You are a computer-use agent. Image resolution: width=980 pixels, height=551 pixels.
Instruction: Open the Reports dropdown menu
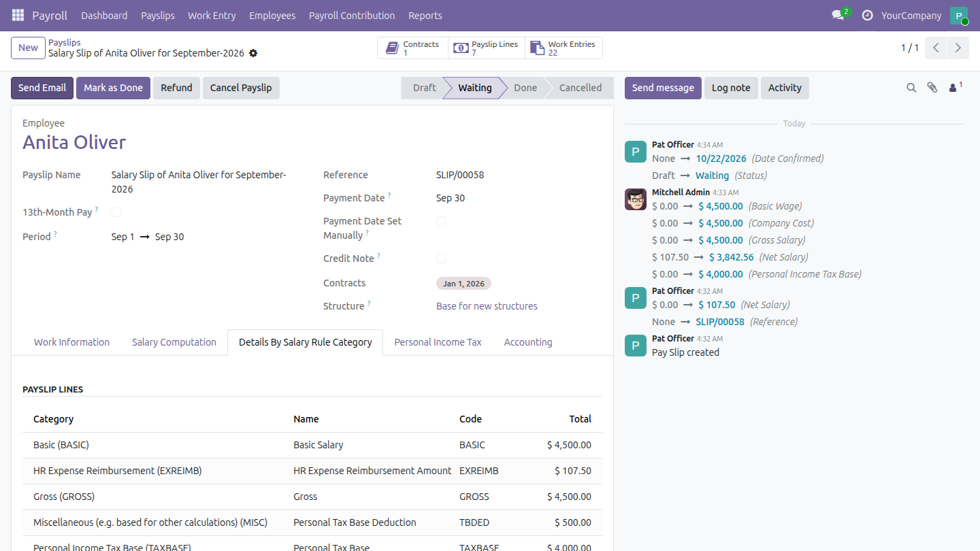pyautogui.click(x=425, y=15)
